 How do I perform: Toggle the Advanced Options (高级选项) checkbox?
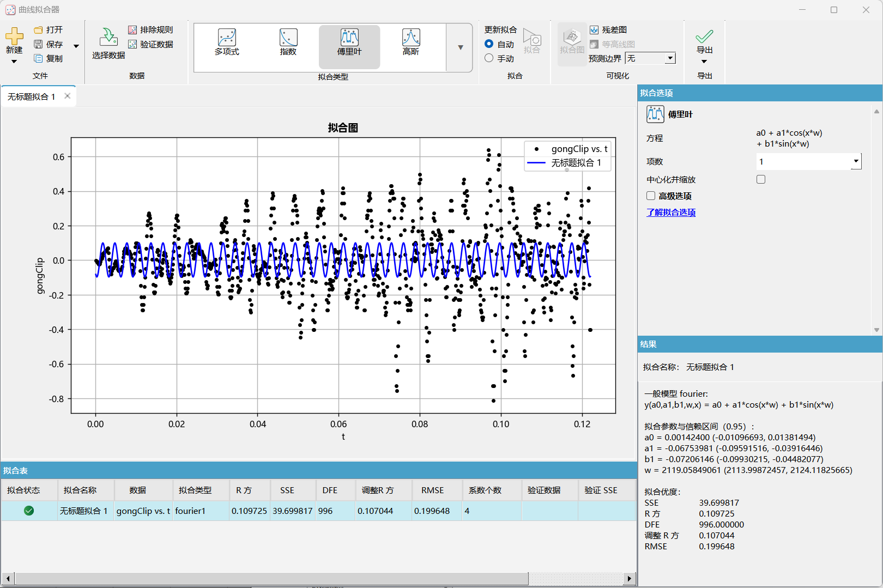pyautogui.click(x=651, y=196)
